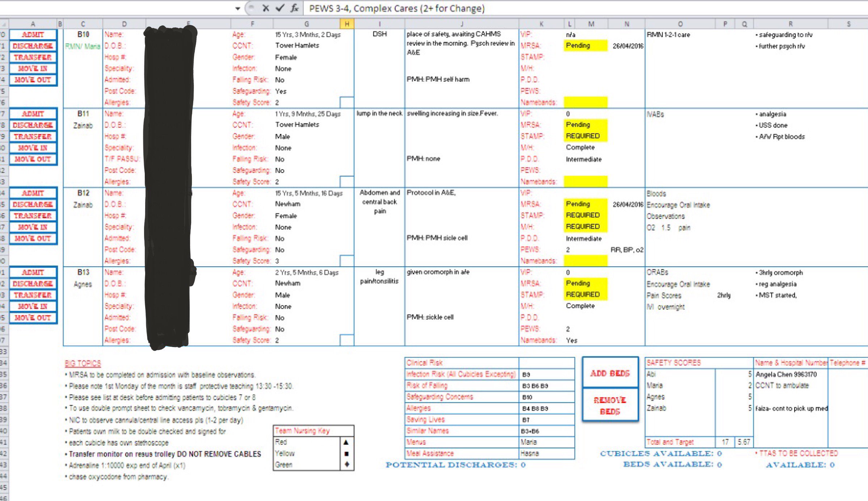
Task: Select the B13 bed number cell
Action: pyautogui.click(x=83, y=272)
